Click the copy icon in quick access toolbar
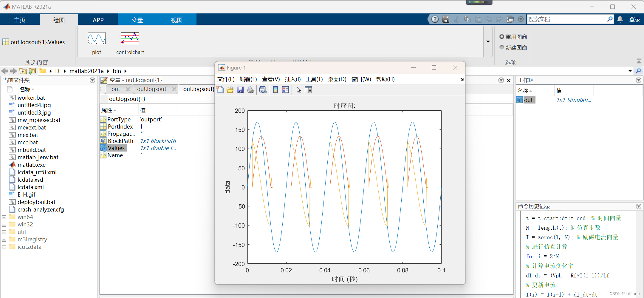This screenshot has width=644, height=298. click(467, 19)
